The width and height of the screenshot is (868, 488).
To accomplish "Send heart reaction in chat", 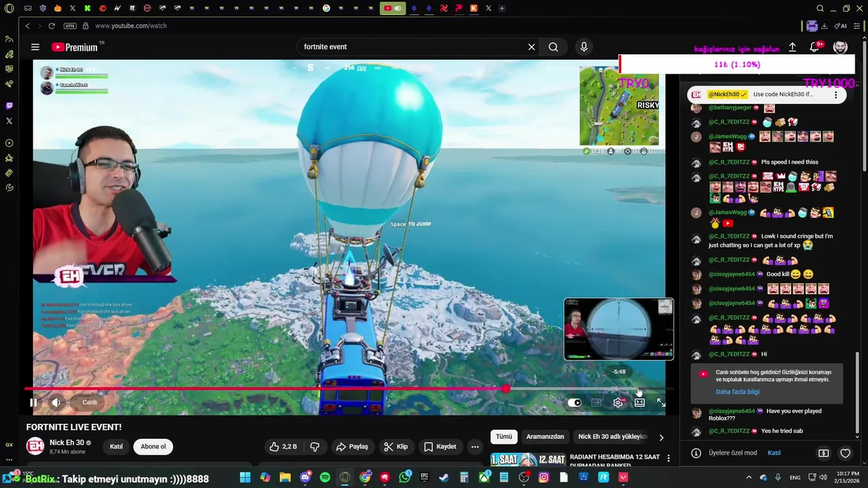I will click(x=845, y=453).
